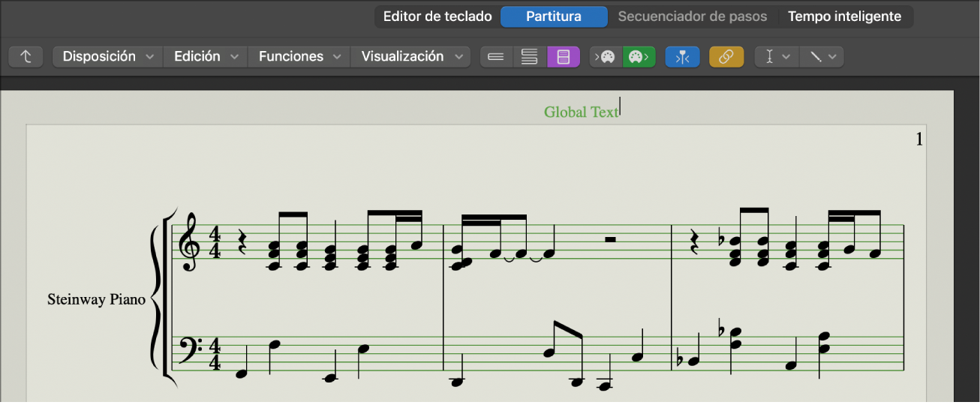Screen dimensions: 980x405
Task: Switch to Tempo inteligente tab
Action: click(x=844, y=16)
